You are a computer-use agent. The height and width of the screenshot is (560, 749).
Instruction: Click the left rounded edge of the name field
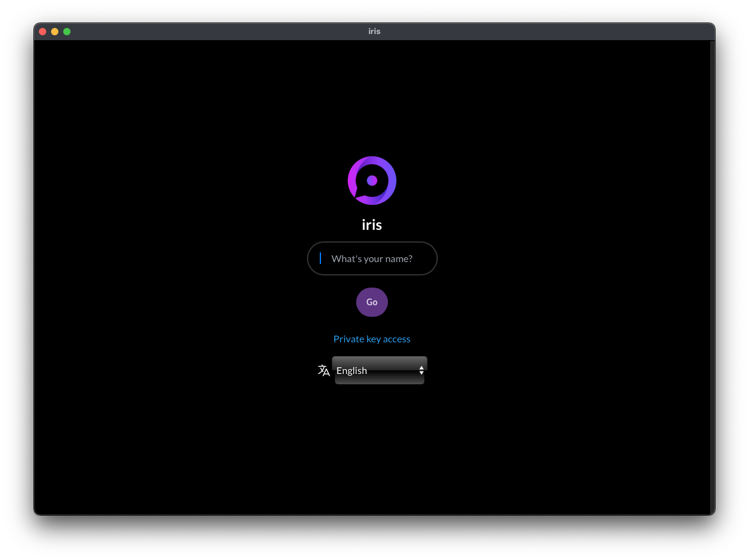coord(311,258)
